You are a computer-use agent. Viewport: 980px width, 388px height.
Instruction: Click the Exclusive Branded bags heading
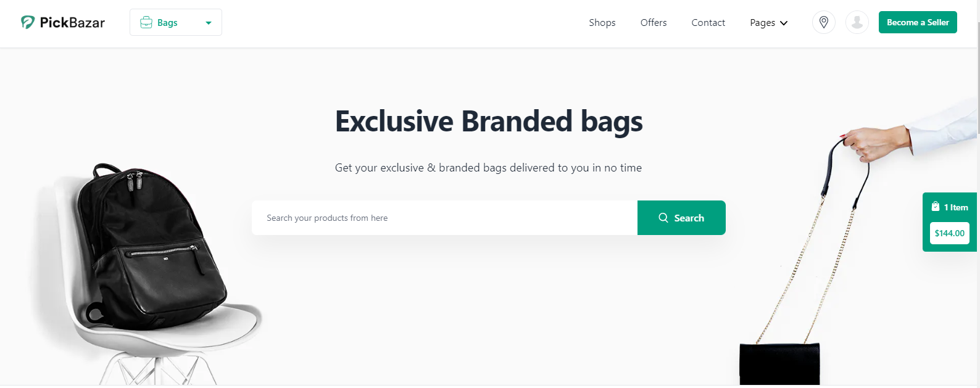[x=488, y=121]
